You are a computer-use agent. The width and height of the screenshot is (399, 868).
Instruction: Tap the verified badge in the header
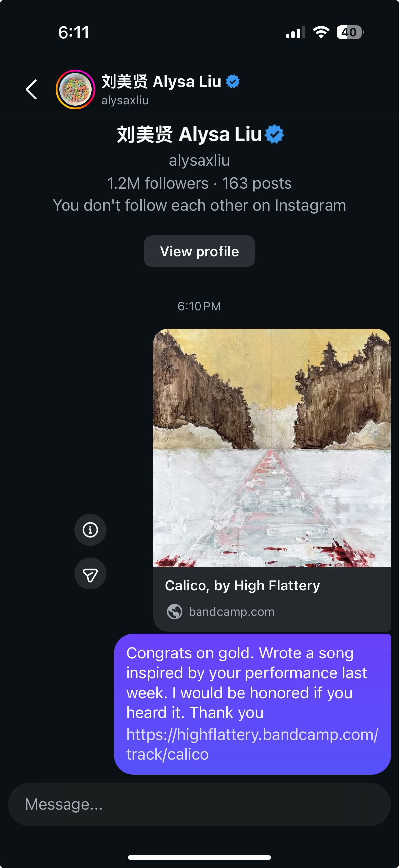coord(232,81)
